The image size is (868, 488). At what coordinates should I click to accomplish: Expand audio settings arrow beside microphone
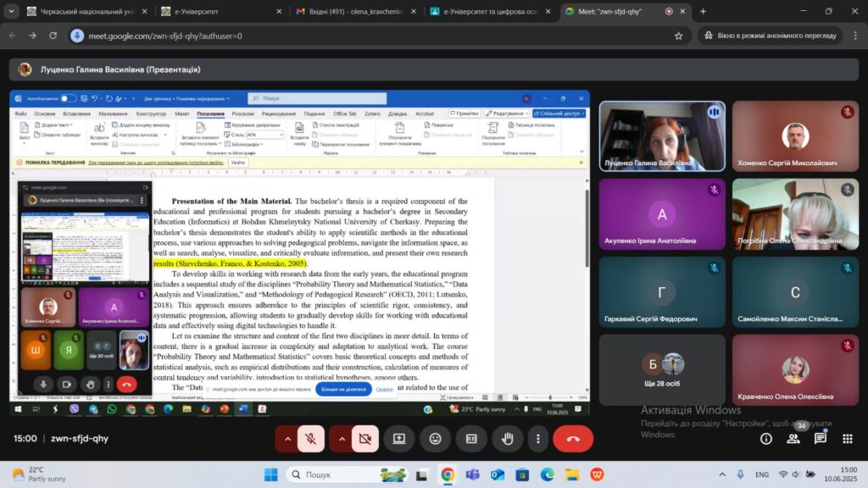click(x=287, y=439)
